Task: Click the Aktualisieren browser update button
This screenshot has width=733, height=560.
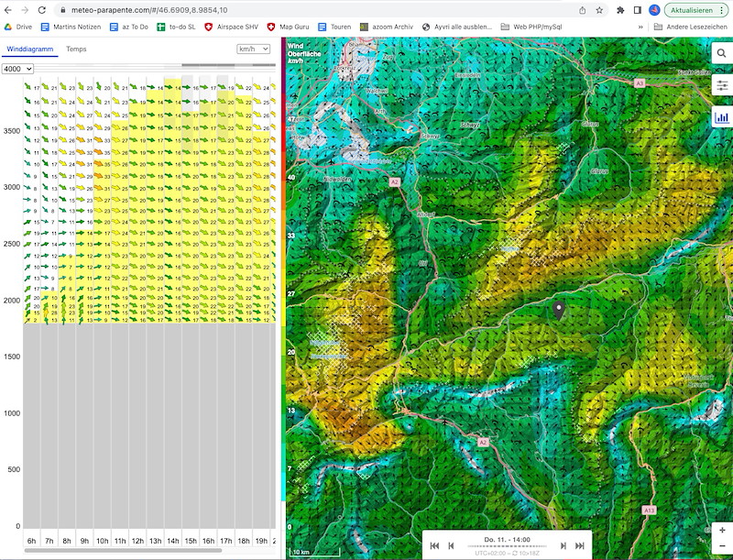Action: [693, 10]
